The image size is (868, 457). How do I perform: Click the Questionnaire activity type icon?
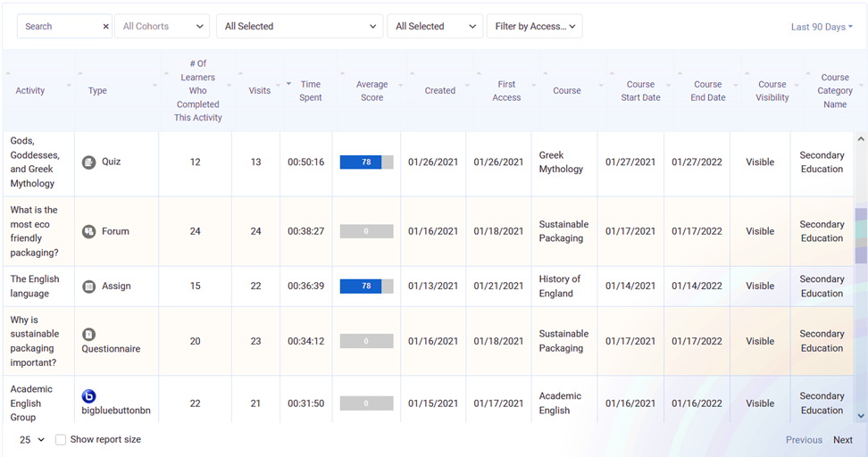(88, 334)
